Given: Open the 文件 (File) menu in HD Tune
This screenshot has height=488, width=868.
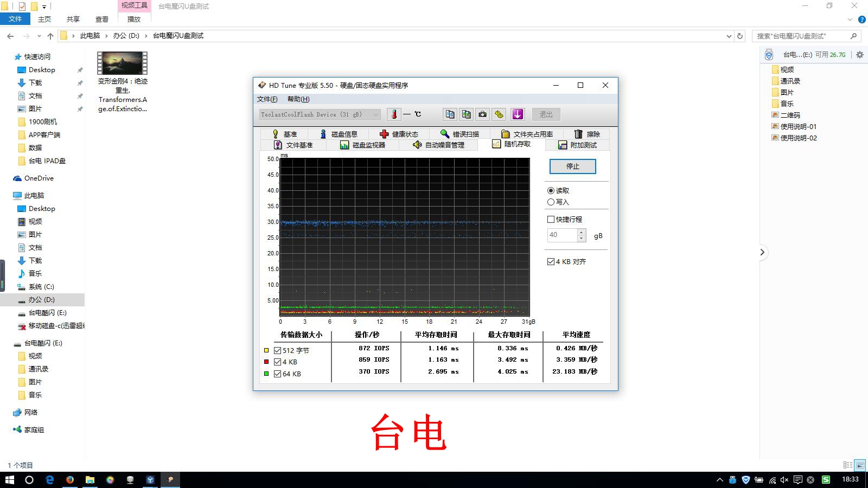Looking at the screenshot, I should pyautogui.click(x=266, y=99).
